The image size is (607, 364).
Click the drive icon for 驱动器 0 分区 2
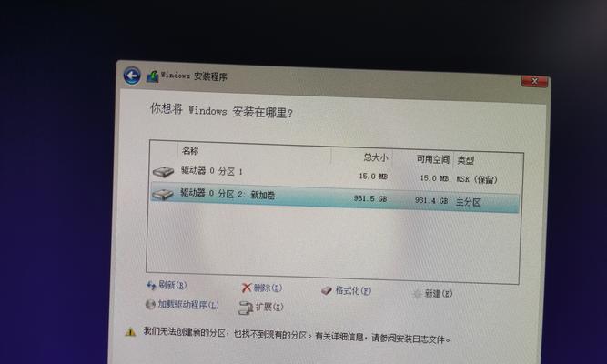(163, 194)
